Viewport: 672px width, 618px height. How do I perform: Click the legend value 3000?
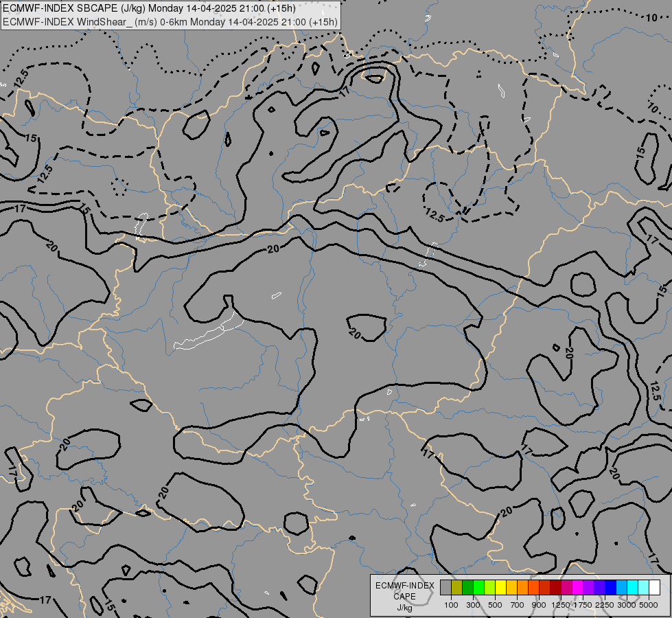point(627,605)
